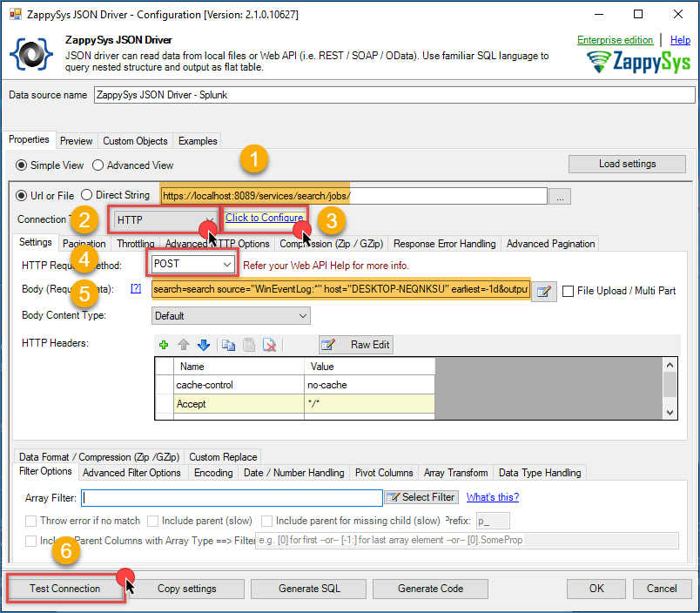The width and height of the screenshot is (700, 613).
Task: Switch to Advanced Filter Options tab
Action: 131,472
